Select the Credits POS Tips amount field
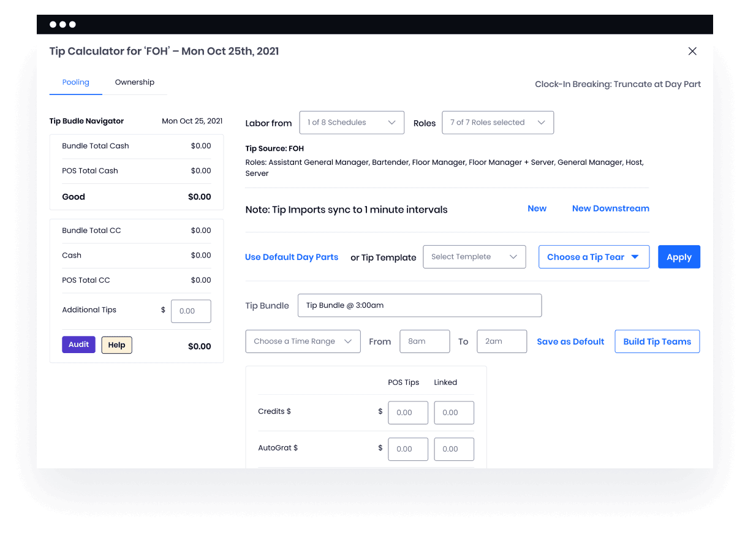 point(407,413)
